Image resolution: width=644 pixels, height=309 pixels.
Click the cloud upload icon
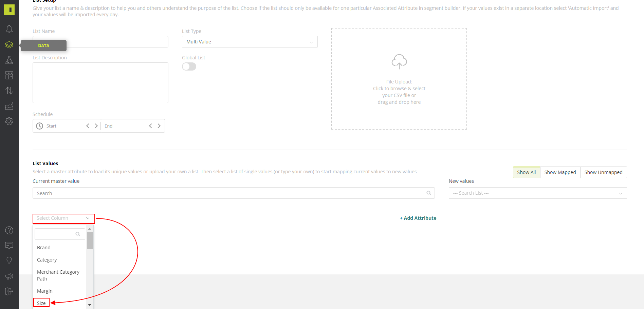click(399, 62)
